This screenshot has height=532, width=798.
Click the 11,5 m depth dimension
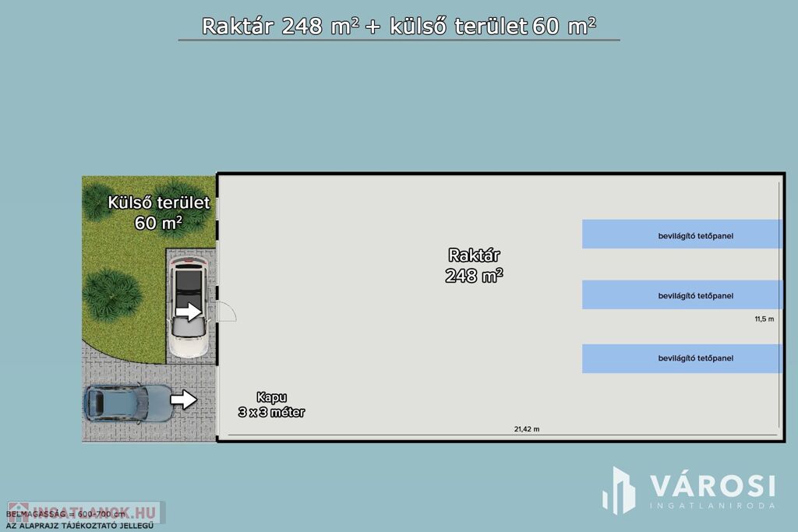pyautogui.click(x=764, y=319)
